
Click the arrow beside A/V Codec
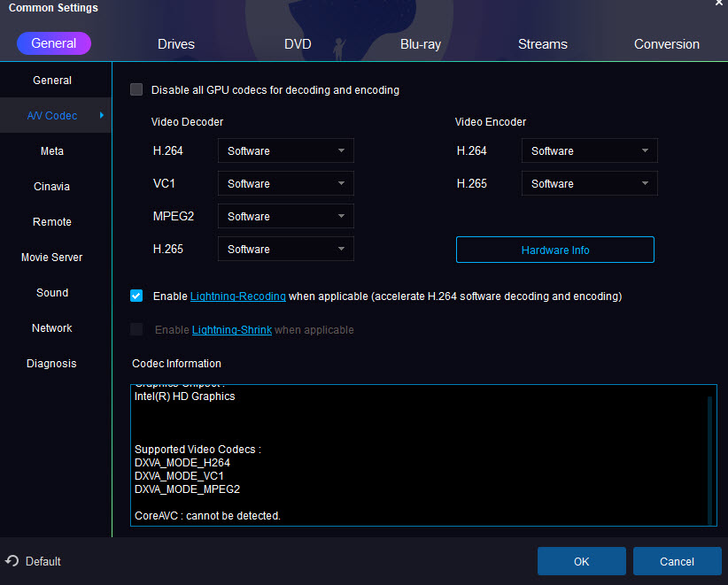click(x=102, y=116)
